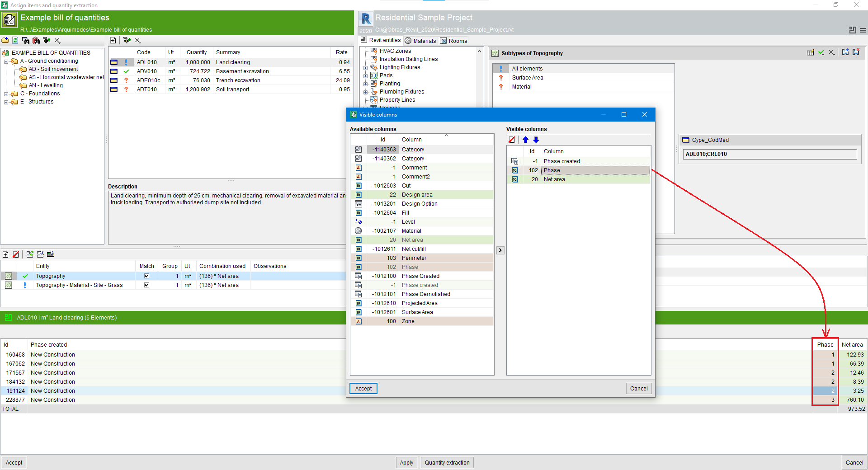
Task: Switch to the Revit entities tab
Action: point(381,40)
